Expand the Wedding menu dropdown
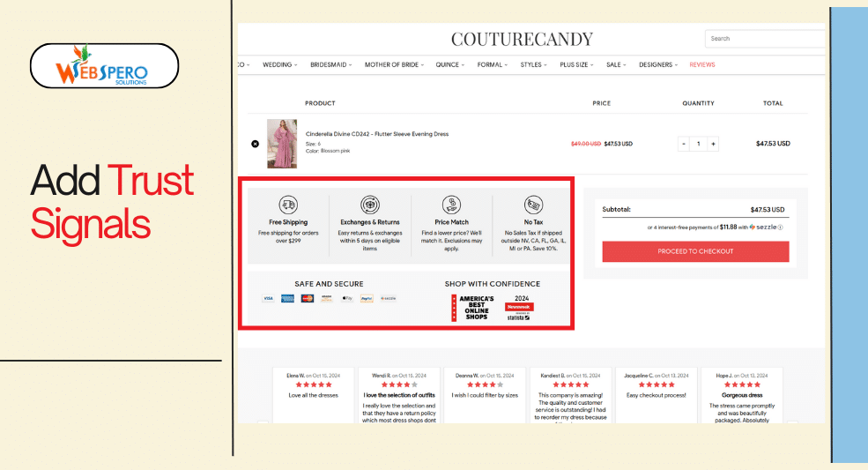 (x=279, y=65)
